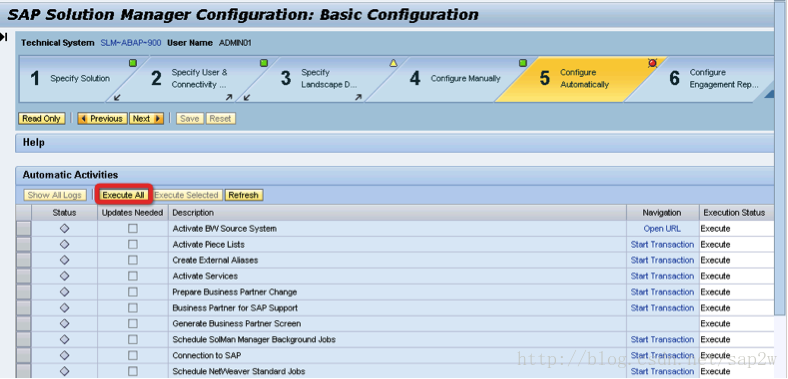Click the red error icon on Configure Automatically step
Viewport: 788px width, 379px height.
652,63
